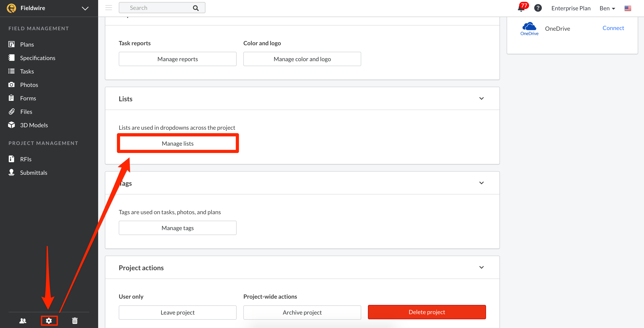Open the 3D Models cube icon
644x328 pixels.
coord(11,125)
